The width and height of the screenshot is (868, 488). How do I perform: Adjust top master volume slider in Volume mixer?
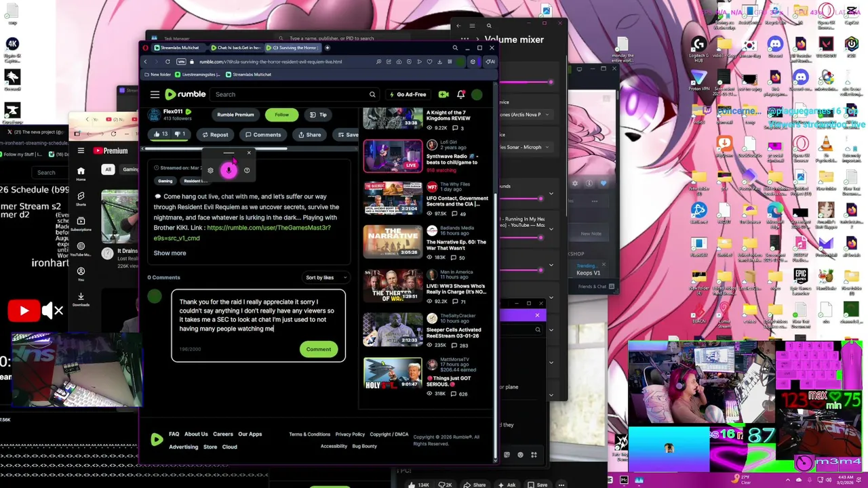(526, 82)
